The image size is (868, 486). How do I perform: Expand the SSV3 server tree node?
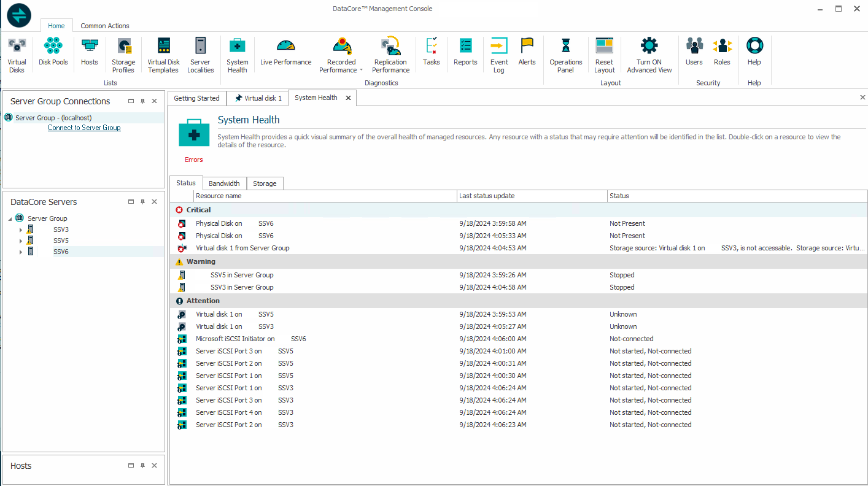pos(20,230)
